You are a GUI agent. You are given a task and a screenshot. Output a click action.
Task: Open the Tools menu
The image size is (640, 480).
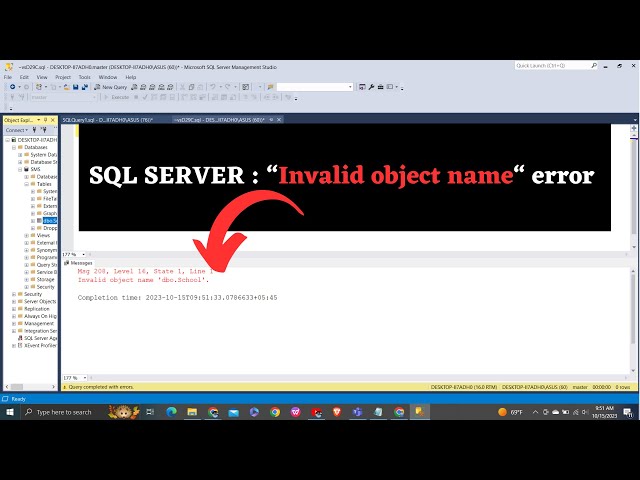[x=84, y=77]
